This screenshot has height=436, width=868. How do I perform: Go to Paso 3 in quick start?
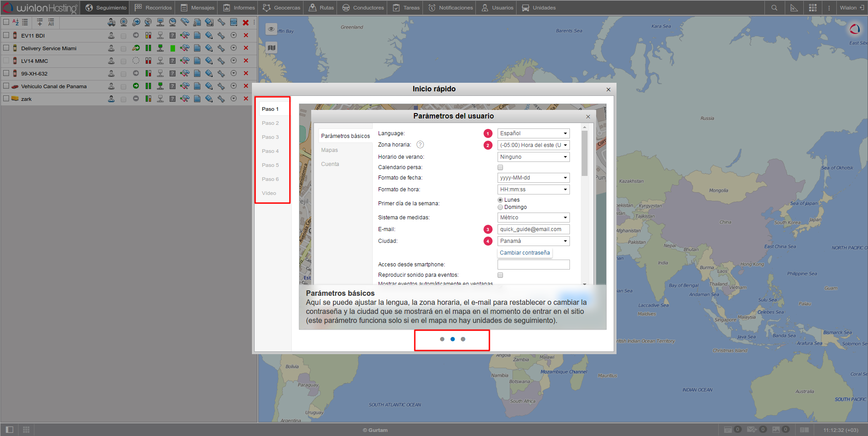(270, 137)
